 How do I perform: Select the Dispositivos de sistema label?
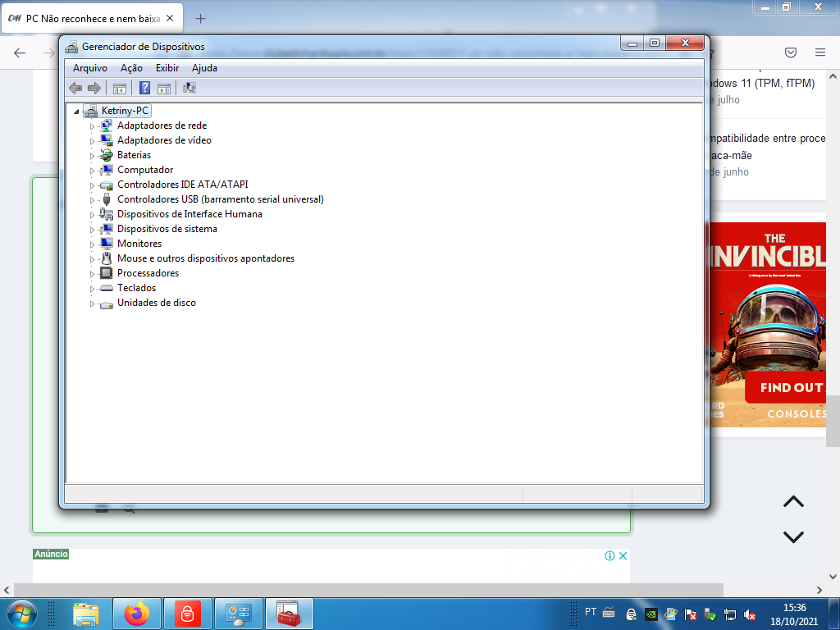(167, 229)
